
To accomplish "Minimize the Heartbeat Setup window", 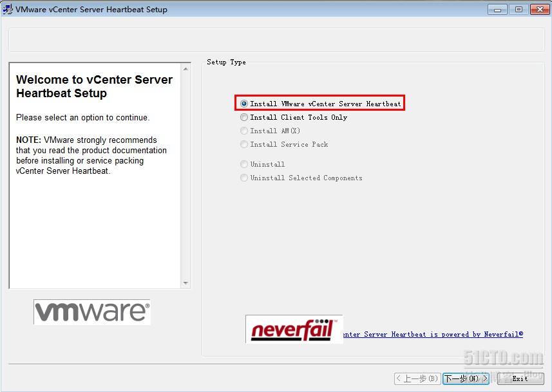I will click(x=497, y=10).
